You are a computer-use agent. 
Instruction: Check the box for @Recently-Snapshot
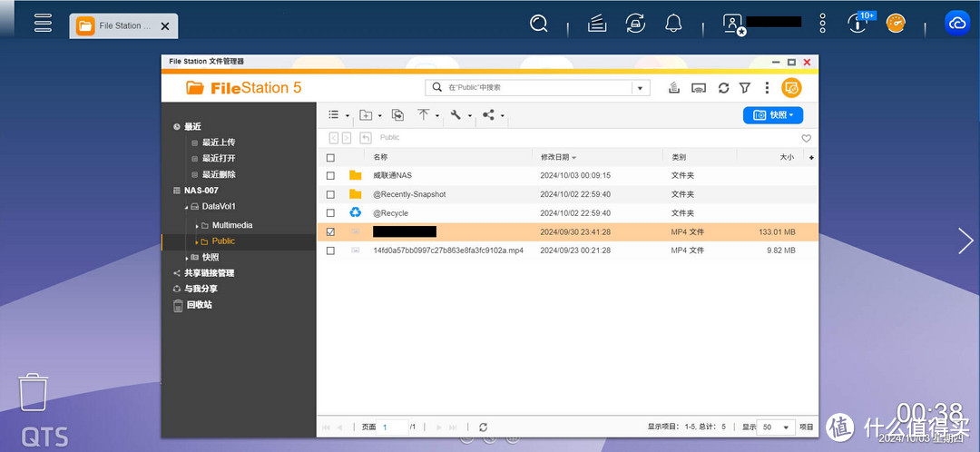330,194
